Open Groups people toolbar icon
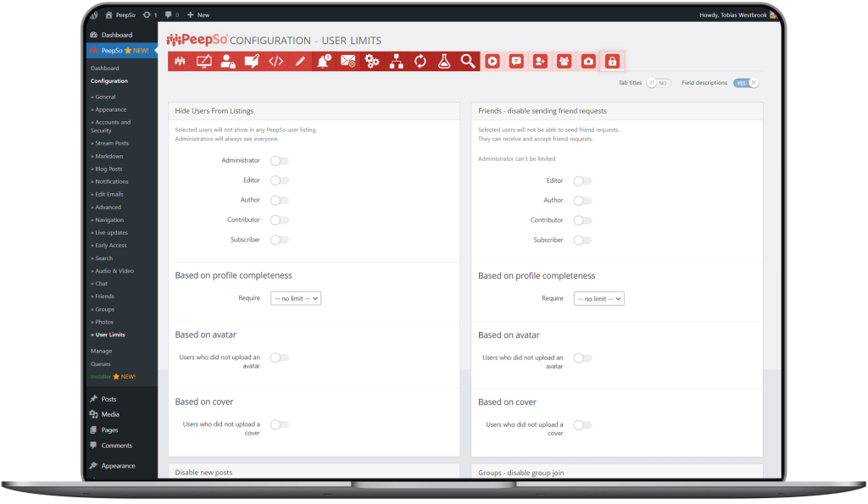The width and height of the screenshot is (868, 504). [x=564, y=61]
